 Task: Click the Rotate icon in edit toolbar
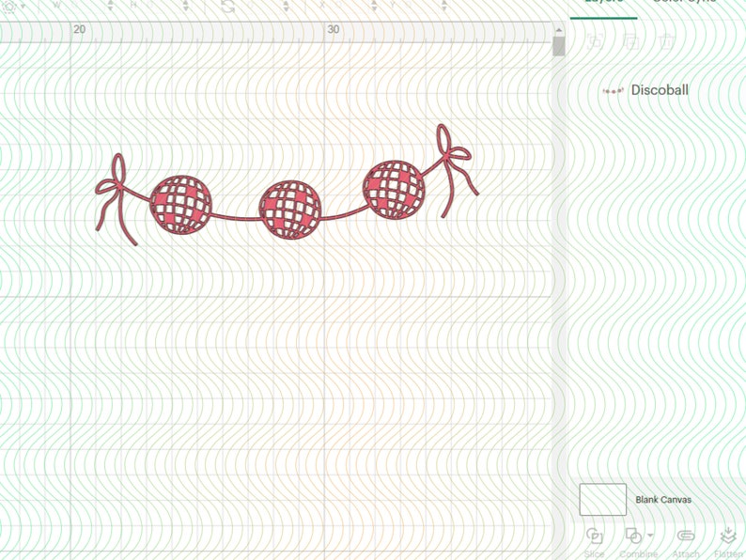click(228, 7)
